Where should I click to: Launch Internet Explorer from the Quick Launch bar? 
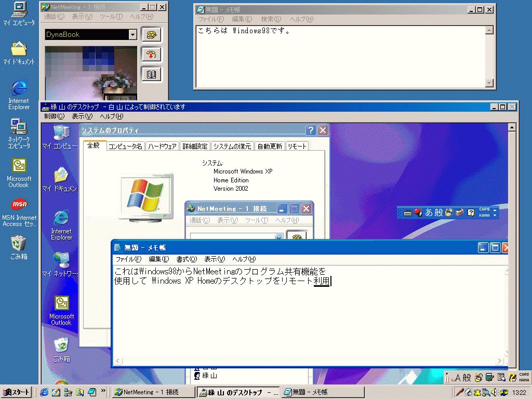[x=44, y=392]
